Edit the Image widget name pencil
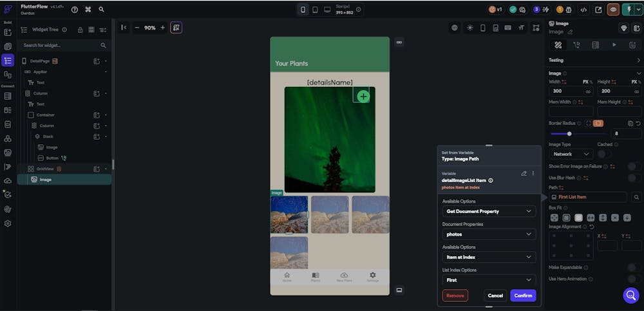The height and width of the screenshot is (311, 644). (x=570, y=32)
